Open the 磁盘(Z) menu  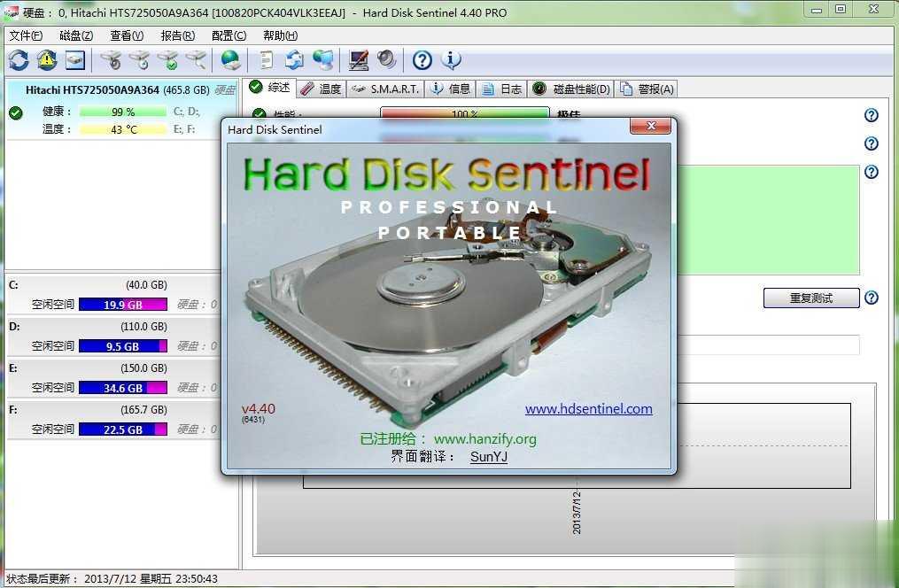coord(76,35)
